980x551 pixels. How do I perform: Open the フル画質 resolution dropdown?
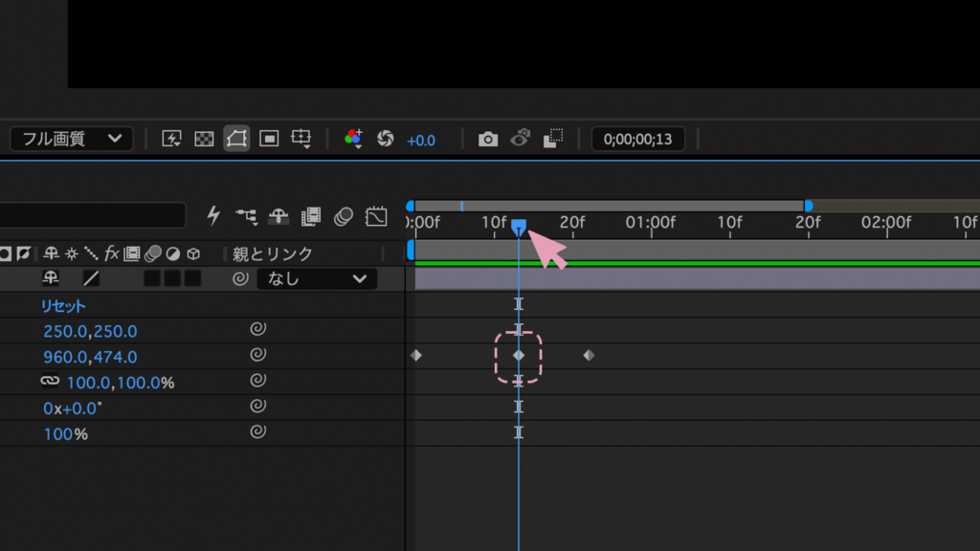(x=71, y=139)
